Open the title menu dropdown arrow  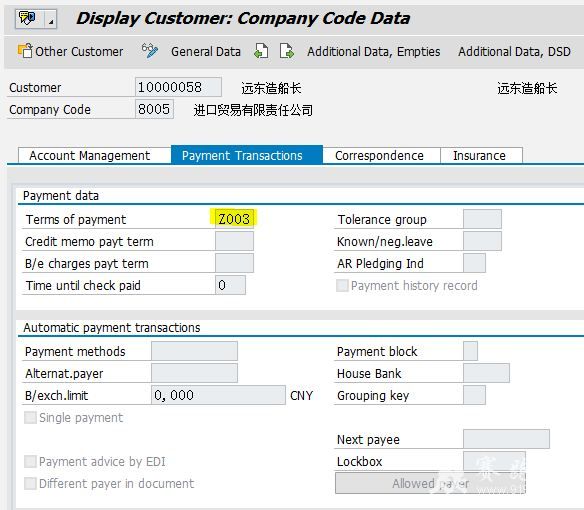pos(51,19)
